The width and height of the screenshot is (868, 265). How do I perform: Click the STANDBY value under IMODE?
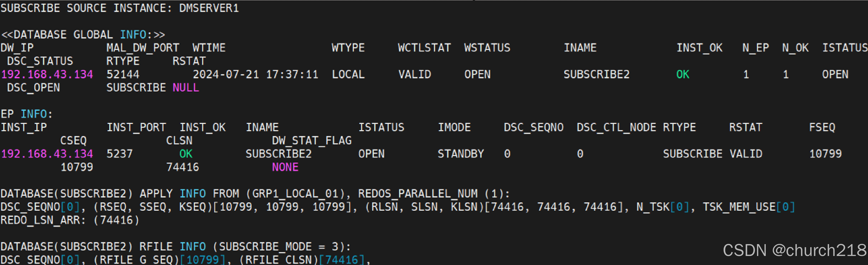click(461, 154)
